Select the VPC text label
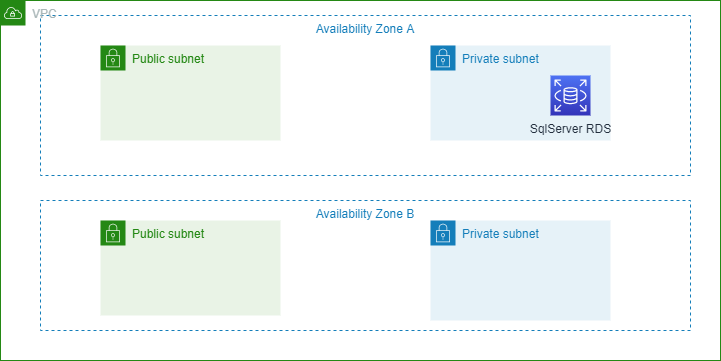The width and height of the screenshot is (721, 361). [x=44, y=14]
